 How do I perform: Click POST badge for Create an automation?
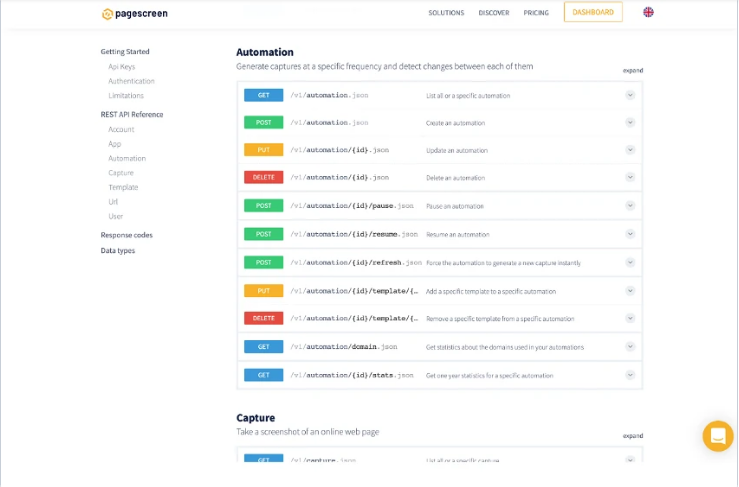tap(263, 123)
